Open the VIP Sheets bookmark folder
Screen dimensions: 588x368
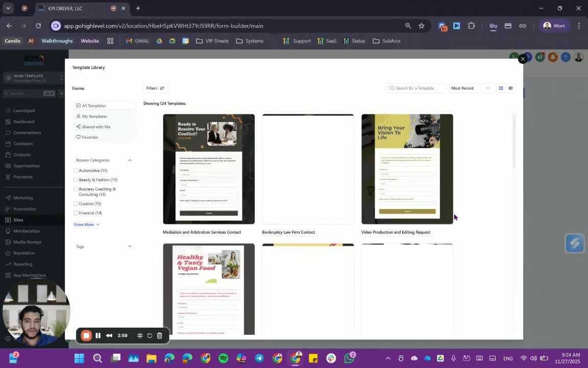pos(212,41)
